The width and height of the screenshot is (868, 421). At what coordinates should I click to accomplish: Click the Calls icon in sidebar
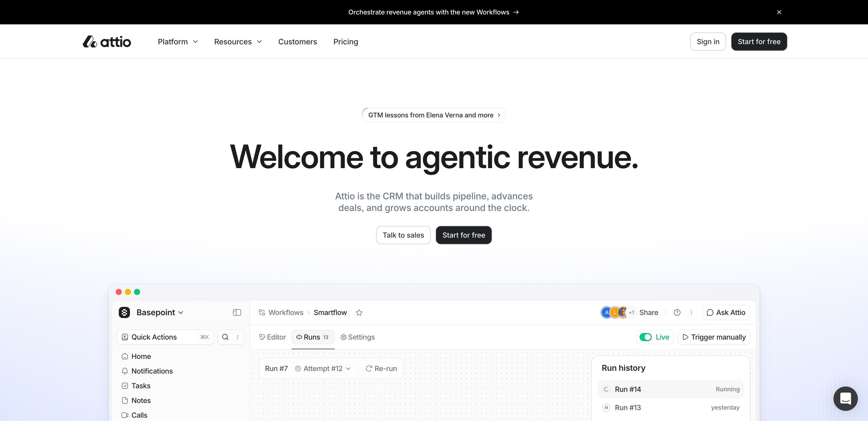point(125,415)
